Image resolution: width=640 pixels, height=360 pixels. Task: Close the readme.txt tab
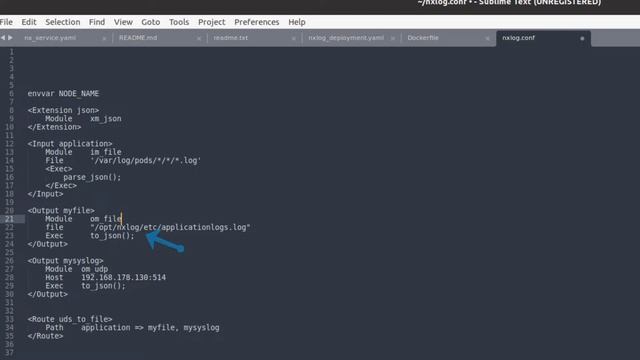coord(293,39)
